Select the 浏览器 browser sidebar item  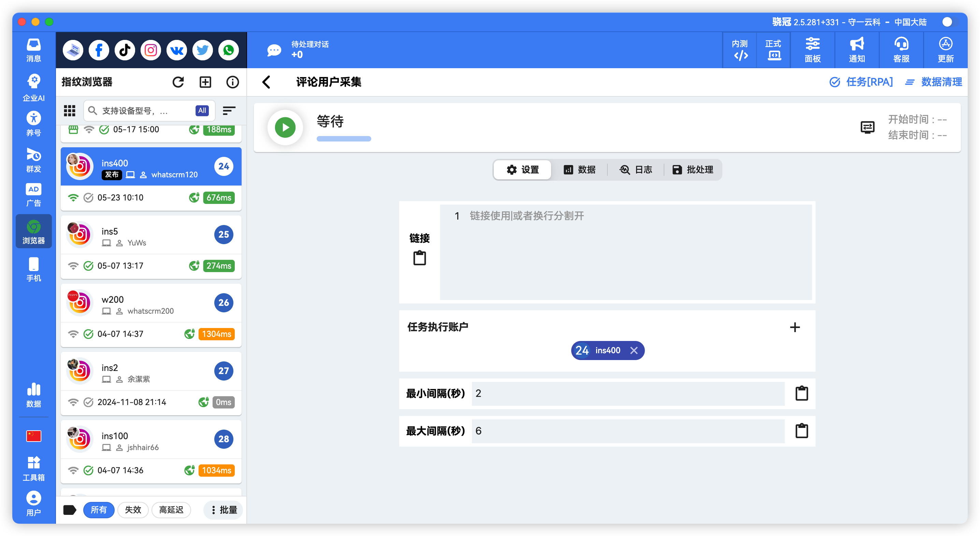33,231
